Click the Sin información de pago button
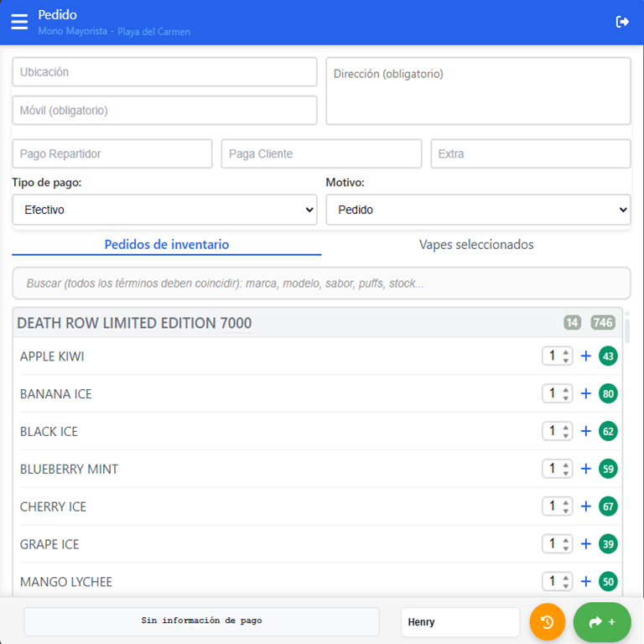The width and height of the screenshot is (644, 644). (201, 621)
